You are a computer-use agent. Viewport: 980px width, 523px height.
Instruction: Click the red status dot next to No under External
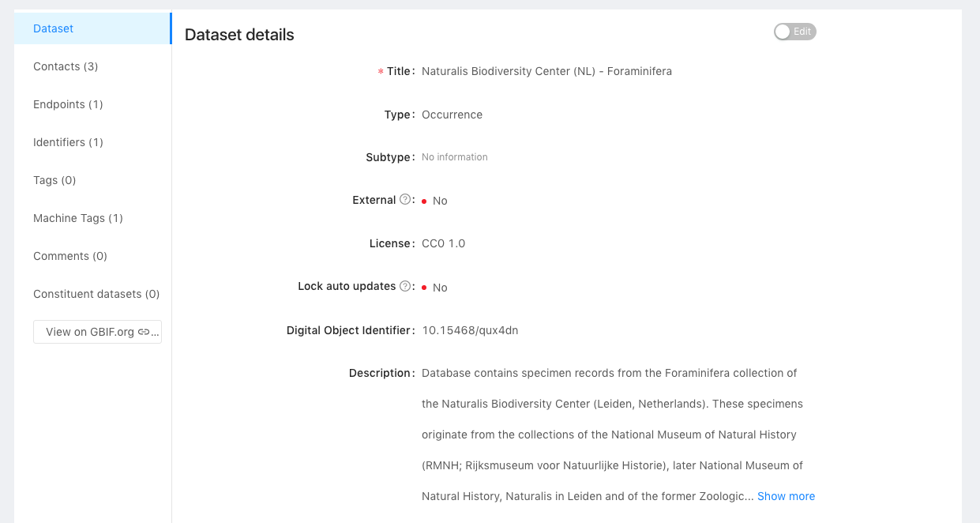(425, 201)
